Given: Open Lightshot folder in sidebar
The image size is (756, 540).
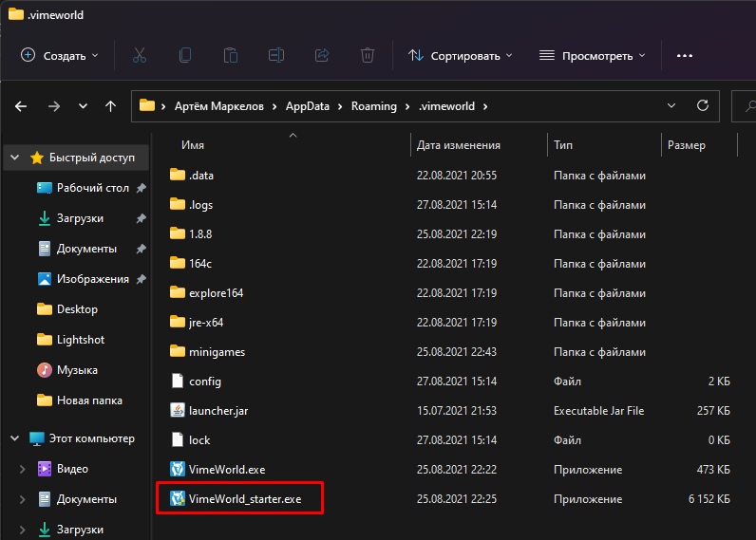Looking at the screenshot, I should tap(81, 340).
